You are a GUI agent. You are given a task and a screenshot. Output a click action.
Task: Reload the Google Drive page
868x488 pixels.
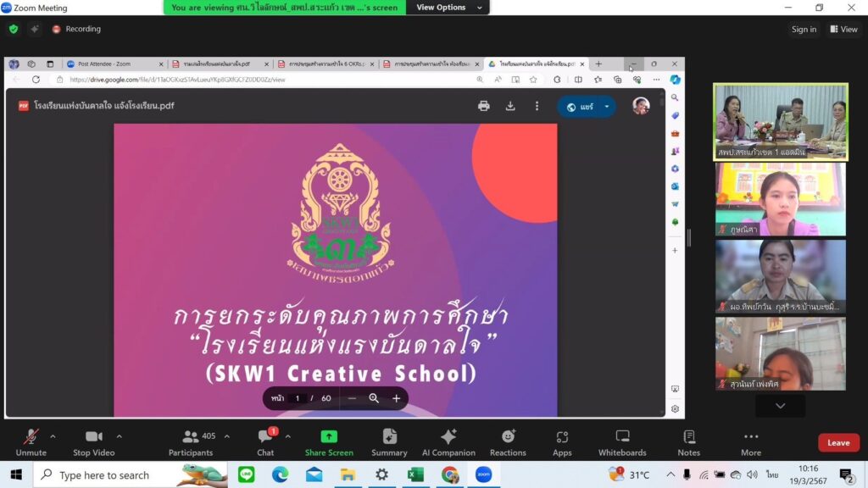click(36, 80)
